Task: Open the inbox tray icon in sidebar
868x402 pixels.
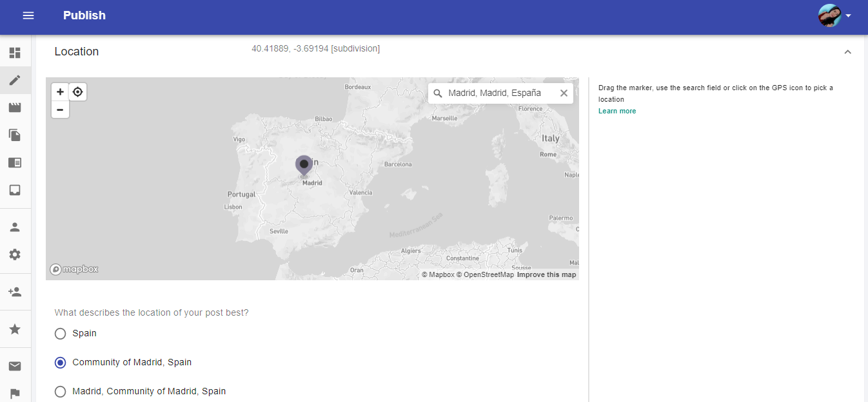Action: (15, 190)
